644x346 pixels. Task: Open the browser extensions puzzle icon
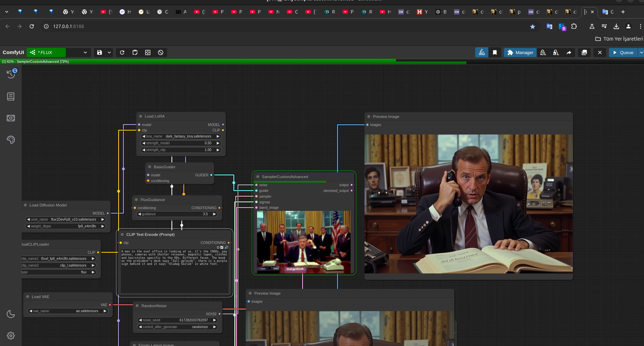574,26
